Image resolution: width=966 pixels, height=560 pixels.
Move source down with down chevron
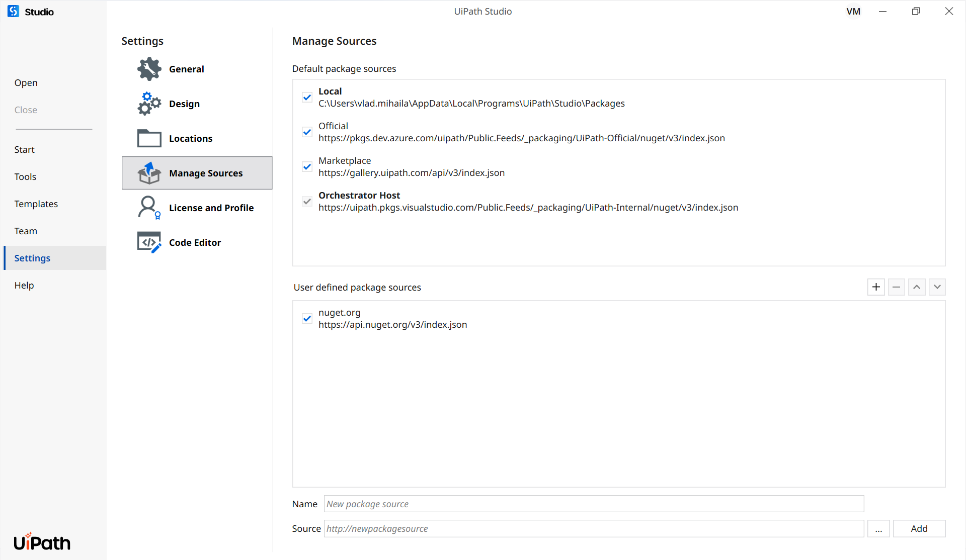937,287
